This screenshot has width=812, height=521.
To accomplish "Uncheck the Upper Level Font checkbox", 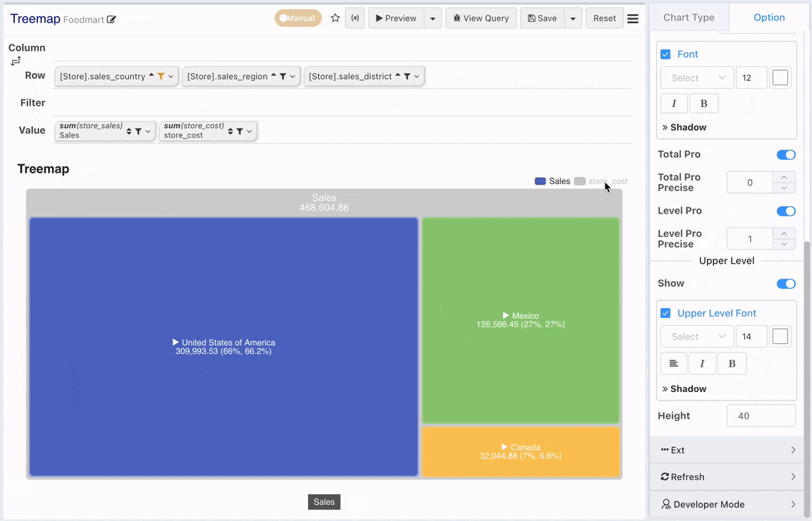I will coord(665,313).
